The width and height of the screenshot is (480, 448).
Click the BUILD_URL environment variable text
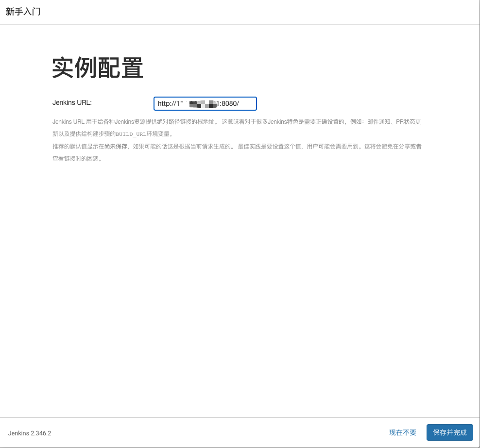coord(131,134)
